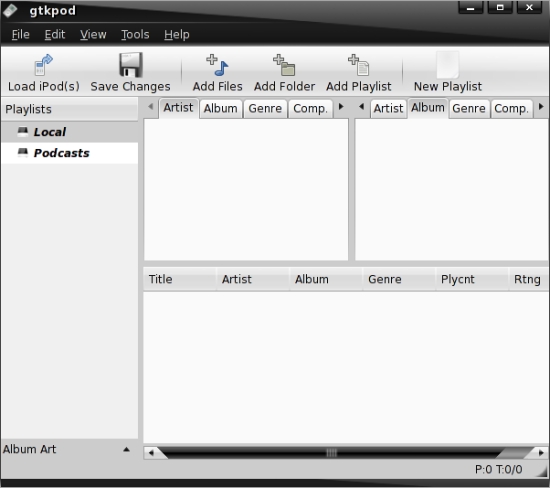The height and width of the screenshot is (488, 550).
Task: Select the Local playlist
Action: [x=69, y=132]
